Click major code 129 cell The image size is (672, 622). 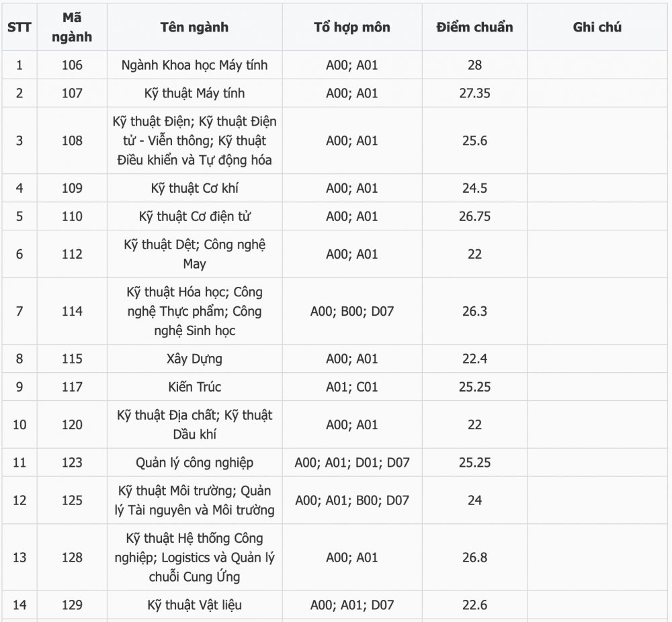(x=72, y=605)
